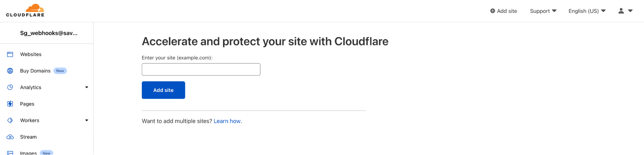The image size is (644, 155).
Task: Click the blue Add site button
Action: pos(163,90)
